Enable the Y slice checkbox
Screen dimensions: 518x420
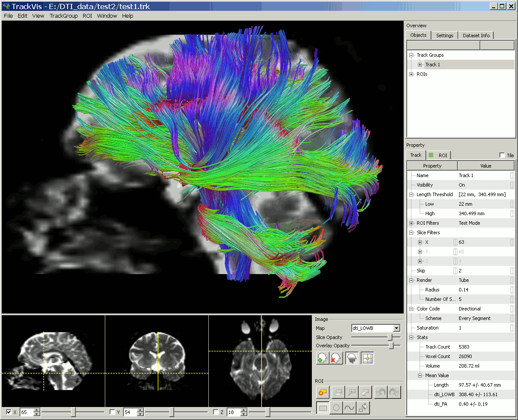[112, 412]
